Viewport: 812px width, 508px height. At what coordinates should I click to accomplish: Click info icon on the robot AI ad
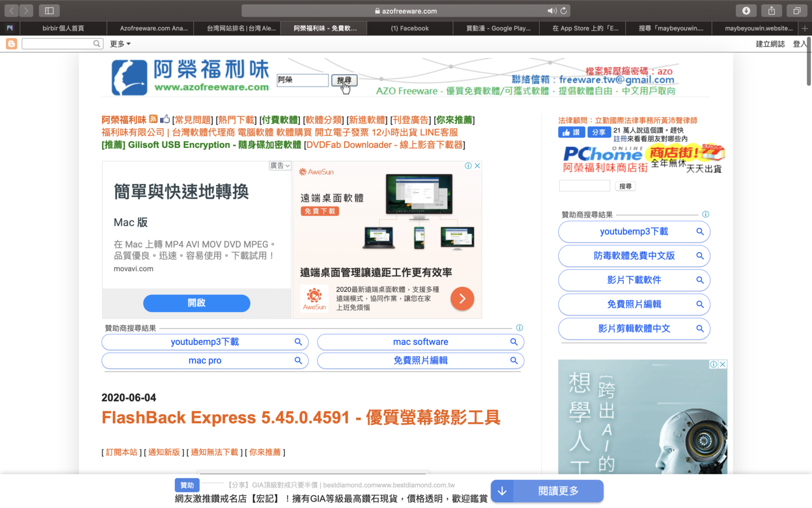click(x=713, y=364)
